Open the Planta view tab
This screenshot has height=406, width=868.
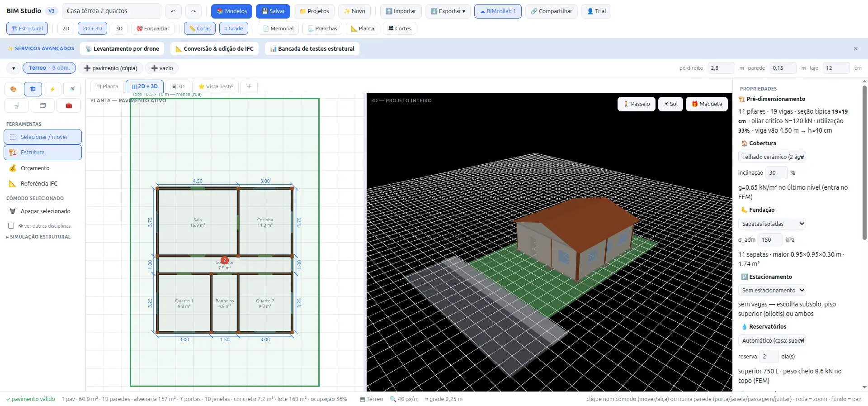pos(107,86)
